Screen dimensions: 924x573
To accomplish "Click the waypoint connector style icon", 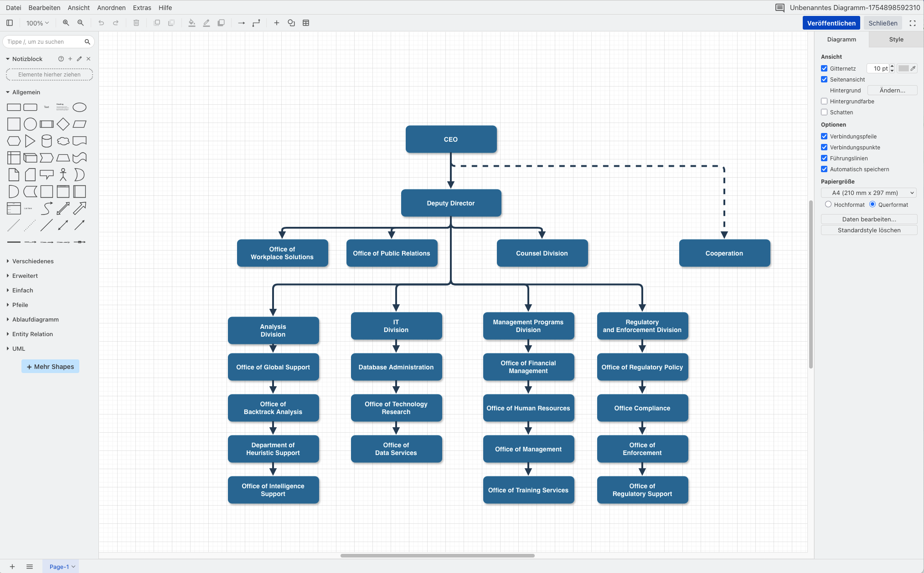I will click(256, 23).
